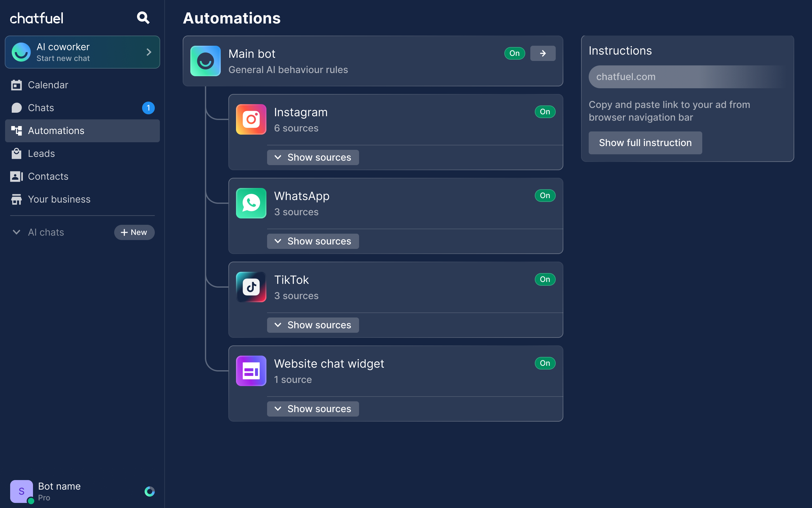The image size is (812, 508).
Task: Click the Website chat widget icon
Action: 251,371
